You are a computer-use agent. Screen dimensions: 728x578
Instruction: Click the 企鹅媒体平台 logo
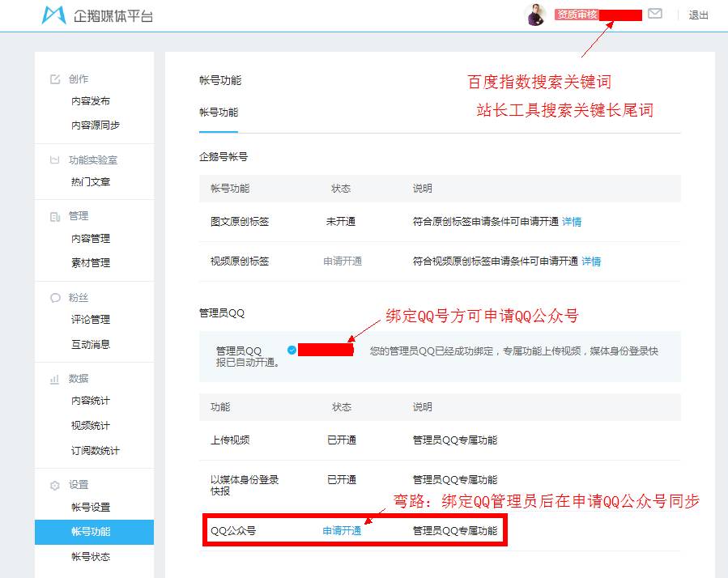tap(91, 14)
